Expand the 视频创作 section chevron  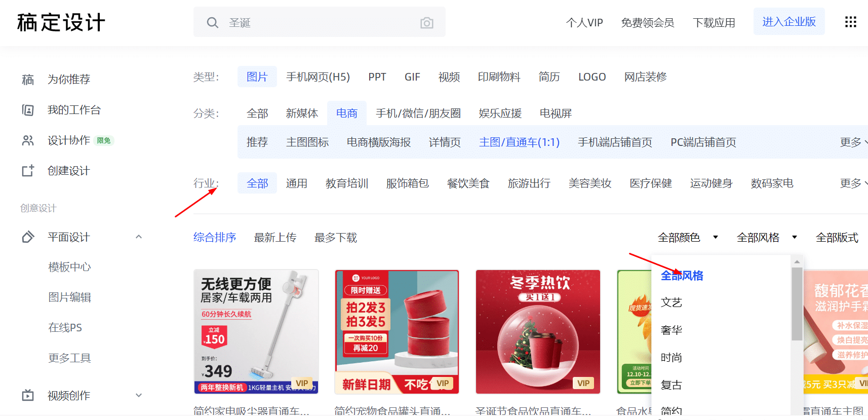[x=139, y=395]
